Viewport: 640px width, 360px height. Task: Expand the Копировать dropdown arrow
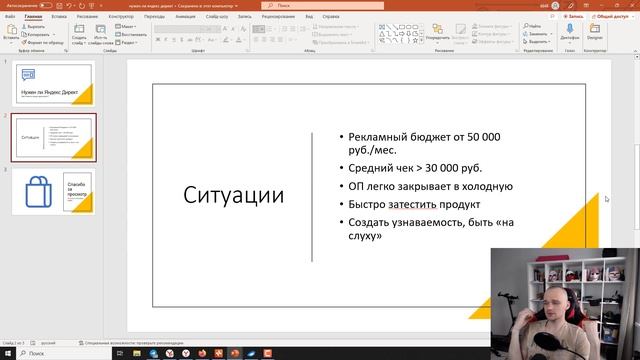tap(54, 34)
